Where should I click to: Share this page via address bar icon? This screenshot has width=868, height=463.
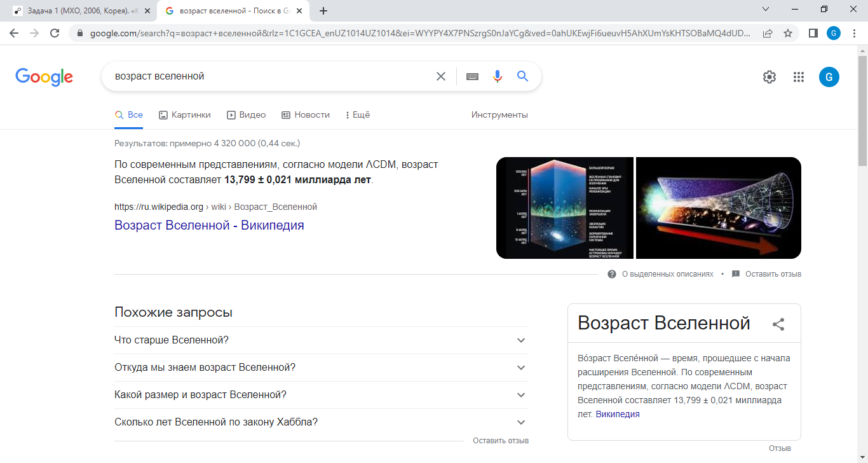[768, 33]
